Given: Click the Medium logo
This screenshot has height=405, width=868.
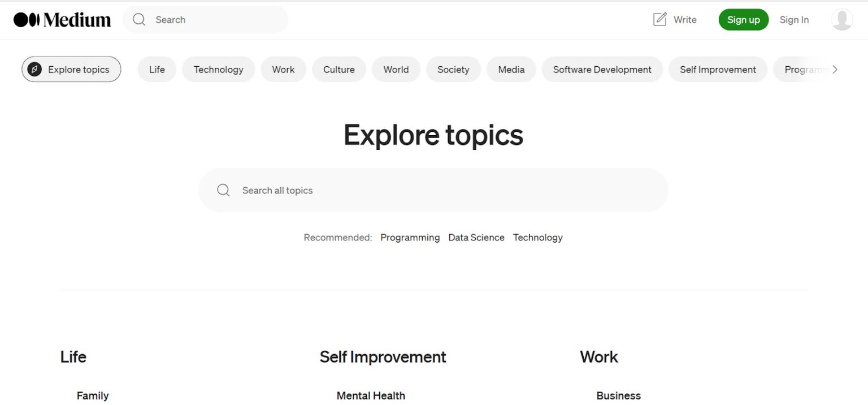Looking at the screenshot, I should click(62, 20).
